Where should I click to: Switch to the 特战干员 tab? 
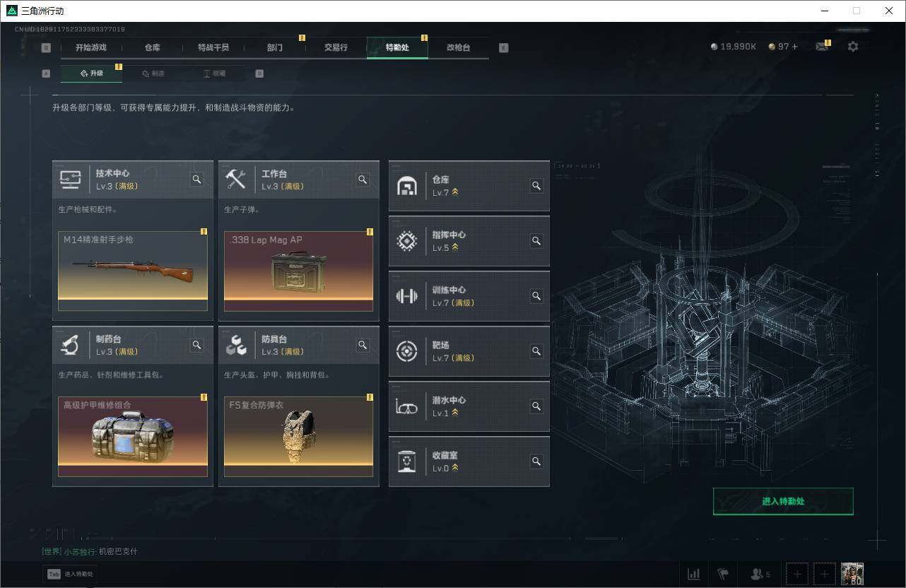coord(213,47)
